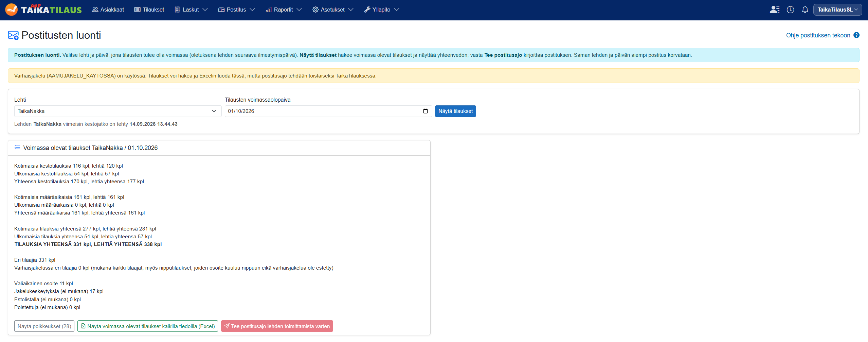Open Asiakkaat menu item

click(108, 10)
